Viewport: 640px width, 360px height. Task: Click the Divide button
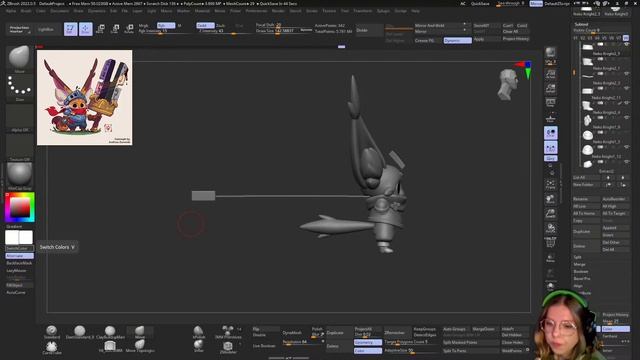(369, 30)
